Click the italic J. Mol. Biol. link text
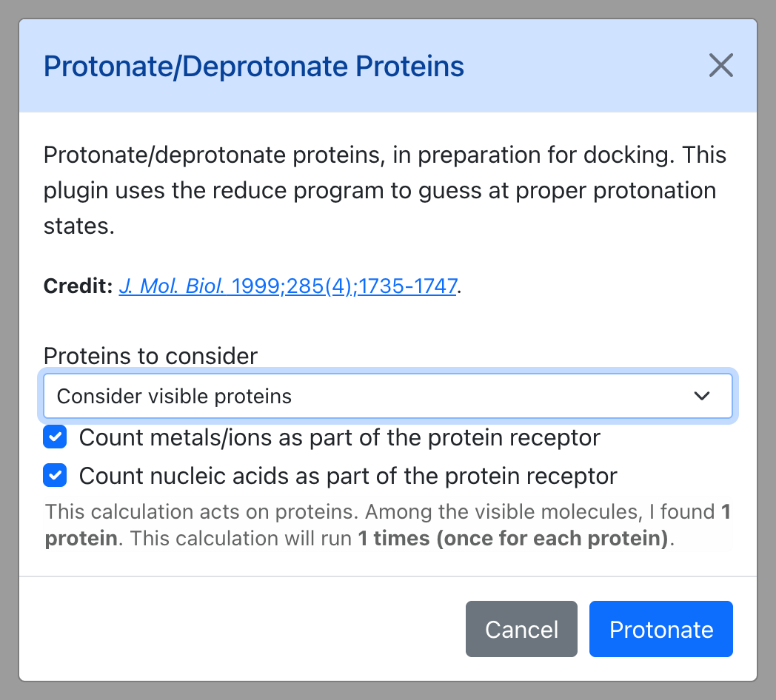 pos(172,286)
